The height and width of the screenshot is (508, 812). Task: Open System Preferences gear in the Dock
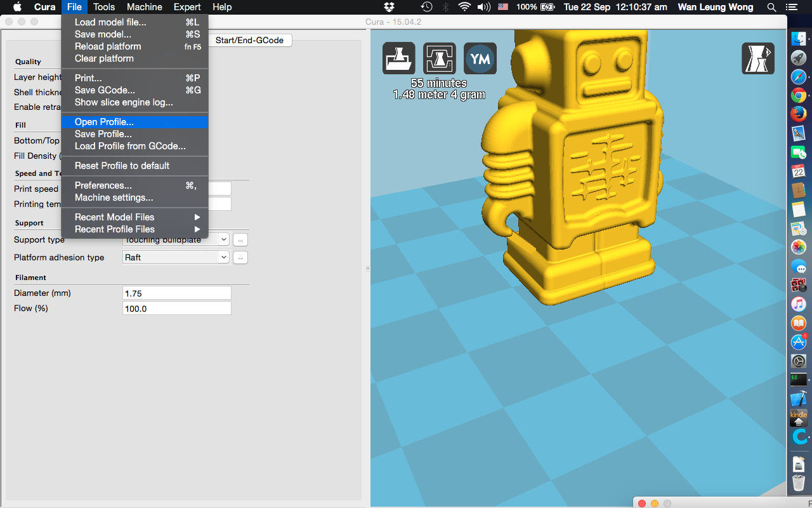[799, 361]
